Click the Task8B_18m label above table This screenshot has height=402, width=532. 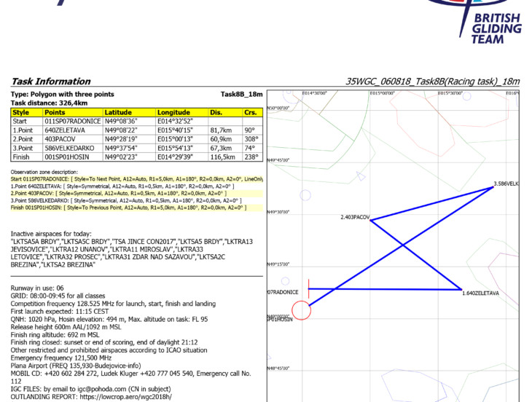(241, 95)
